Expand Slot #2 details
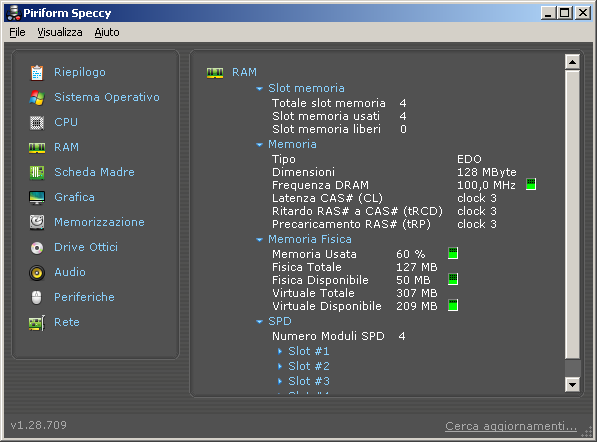Viewport: 597px width, 442px height. 280,366
